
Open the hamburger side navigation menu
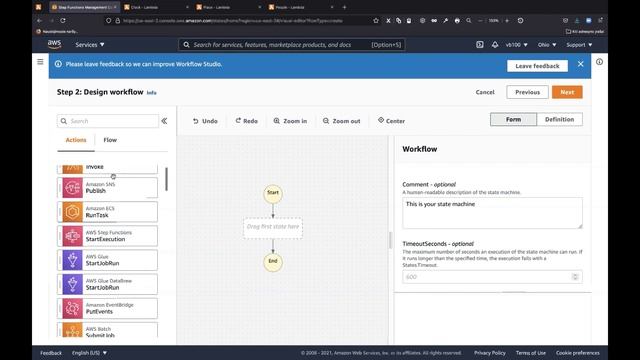click(40, 62)
